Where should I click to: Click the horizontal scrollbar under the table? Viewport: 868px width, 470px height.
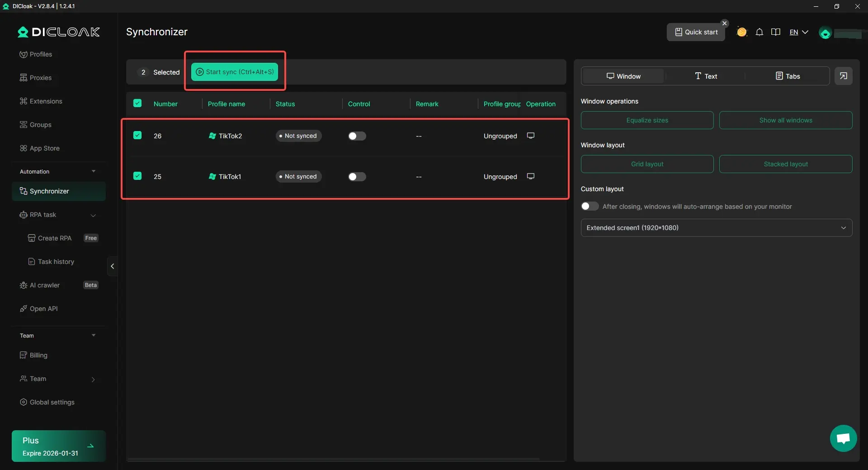coord(334,459)
